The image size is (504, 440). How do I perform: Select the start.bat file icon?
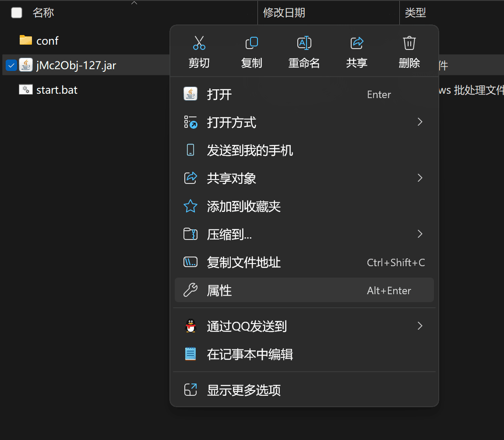point(26,90)
